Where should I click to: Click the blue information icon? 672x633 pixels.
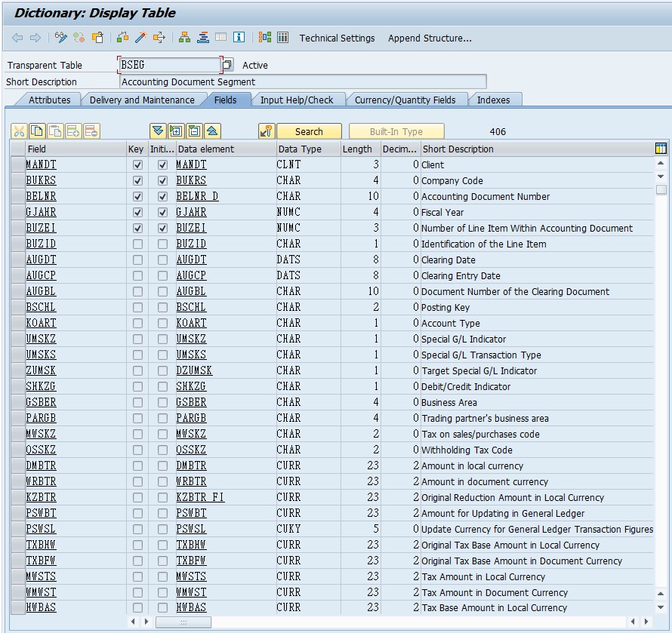[x=239, y=38]
